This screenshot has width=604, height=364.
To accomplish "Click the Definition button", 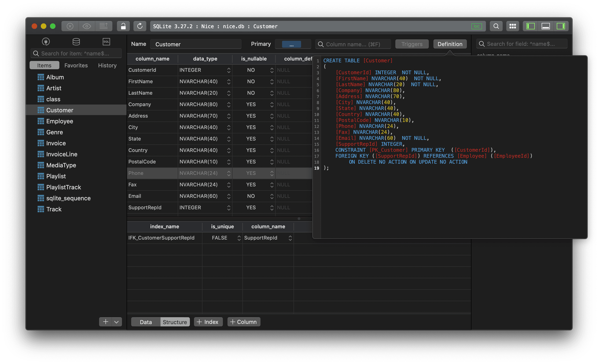I will point(450,44).
